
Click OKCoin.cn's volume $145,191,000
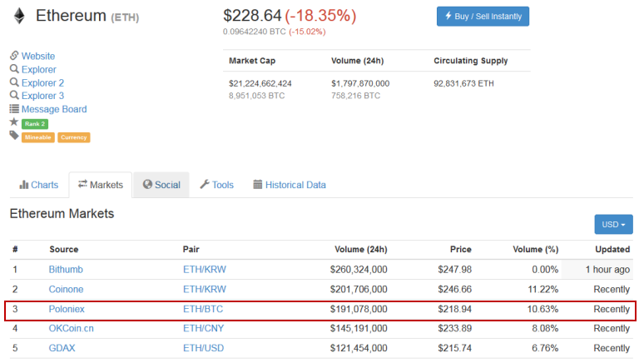pyautogui.click(x=359, y=329)
